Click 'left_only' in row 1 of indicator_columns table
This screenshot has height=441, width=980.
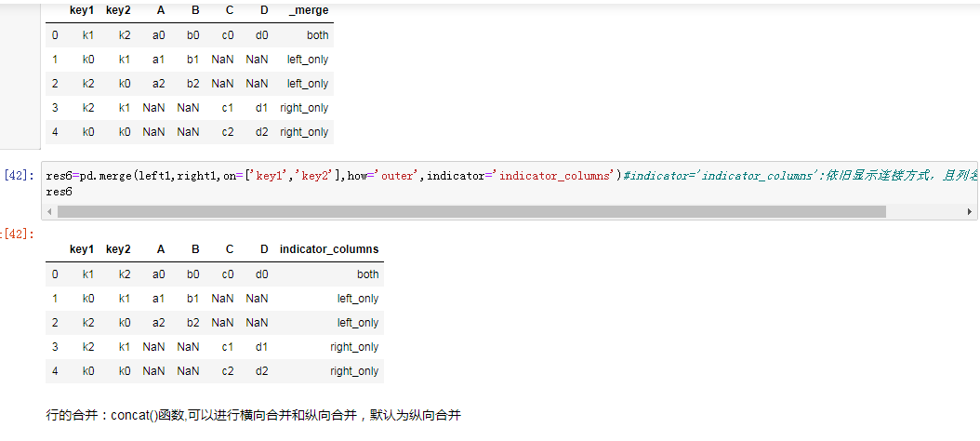[x=357, y=299]
